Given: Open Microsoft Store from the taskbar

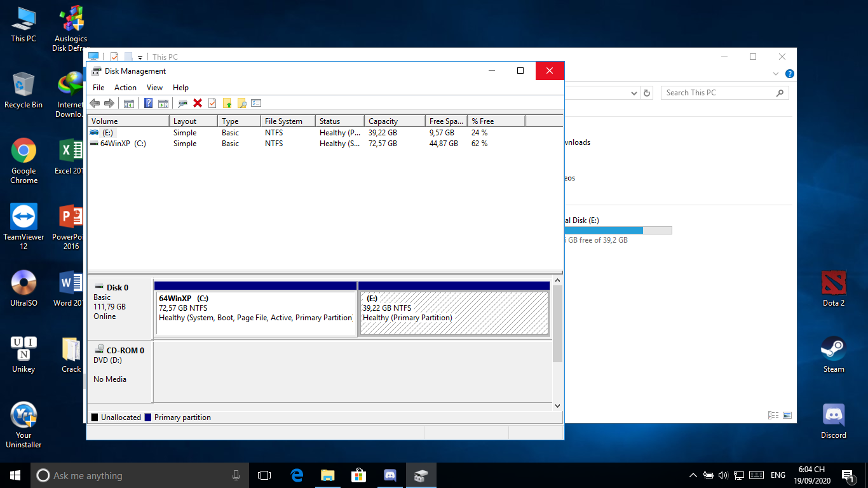Looking at the screenshot, I should click(x=359, y=475).
